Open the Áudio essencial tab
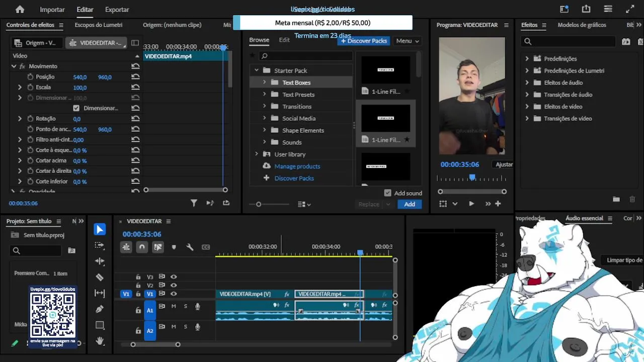The image size is (644, 362). pos(584,218)
